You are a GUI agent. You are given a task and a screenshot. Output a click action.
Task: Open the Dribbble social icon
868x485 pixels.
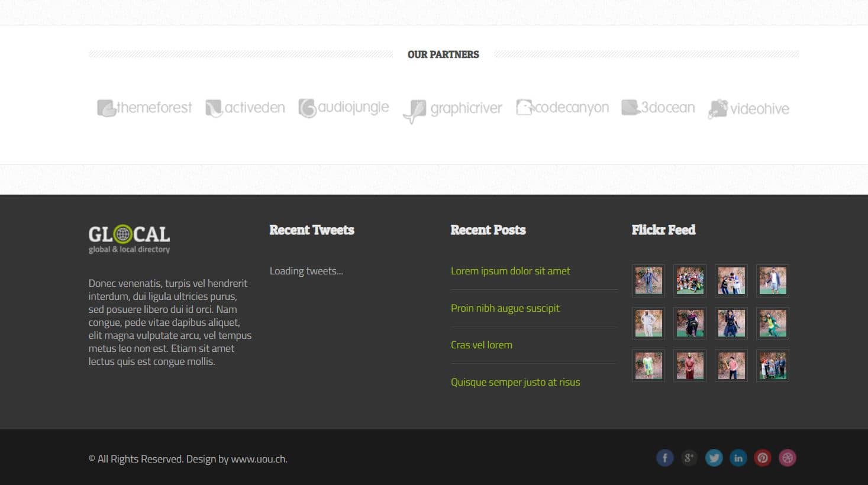point(787,458)
